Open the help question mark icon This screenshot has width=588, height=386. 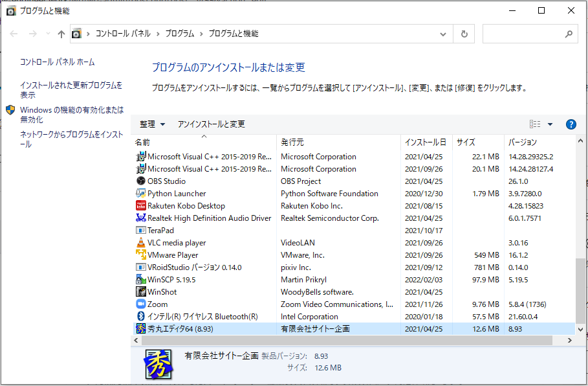click(571, 124)
